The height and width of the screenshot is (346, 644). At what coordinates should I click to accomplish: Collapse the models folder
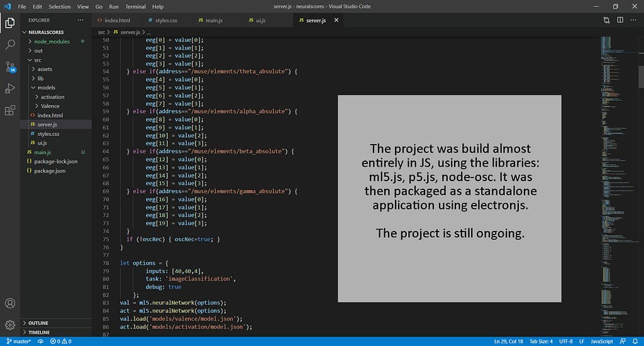46,88
